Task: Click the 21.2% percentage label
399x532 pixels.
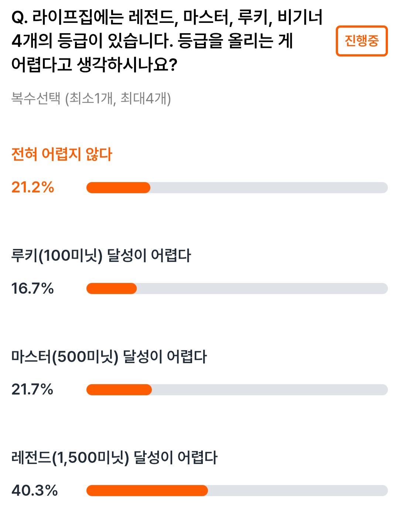Action: (x=33, y=188)
